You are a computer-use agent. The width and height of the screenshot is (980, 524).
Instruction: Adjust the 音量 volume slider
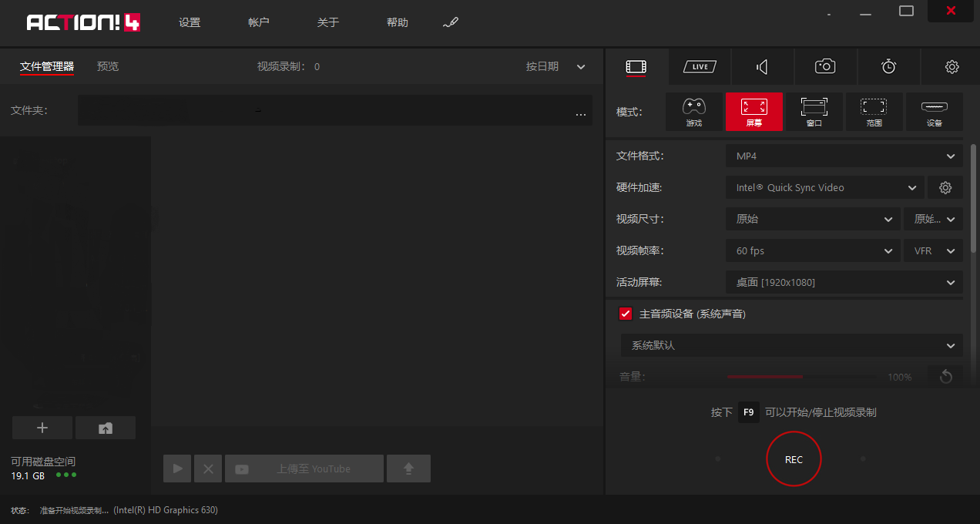click(x=801, y=377)
